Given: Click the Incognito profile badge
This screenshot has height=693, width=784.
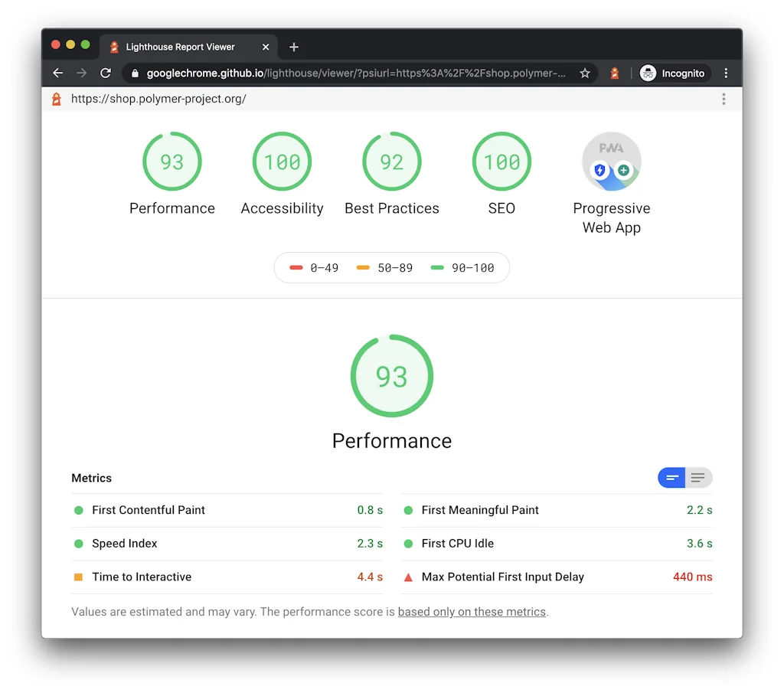Looking at the screenshot, I should click(x=674, y=74).
